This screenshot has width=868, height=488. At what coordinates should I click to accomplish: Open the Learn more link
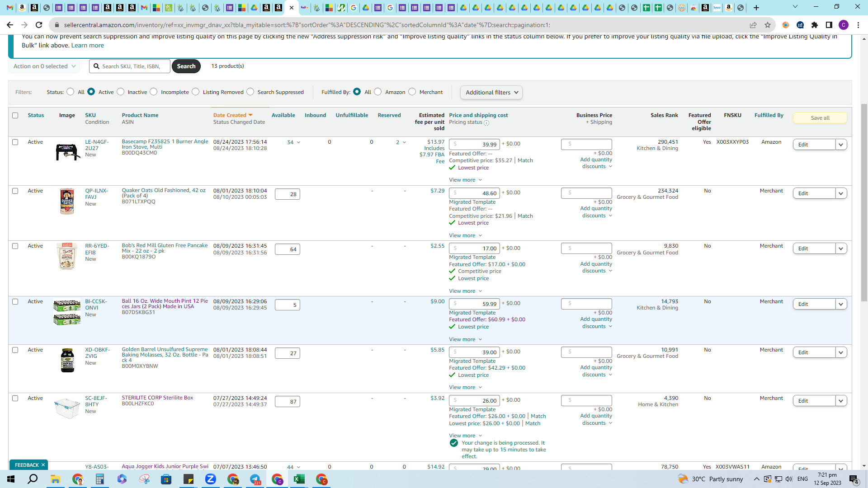(x=87, y=45)
